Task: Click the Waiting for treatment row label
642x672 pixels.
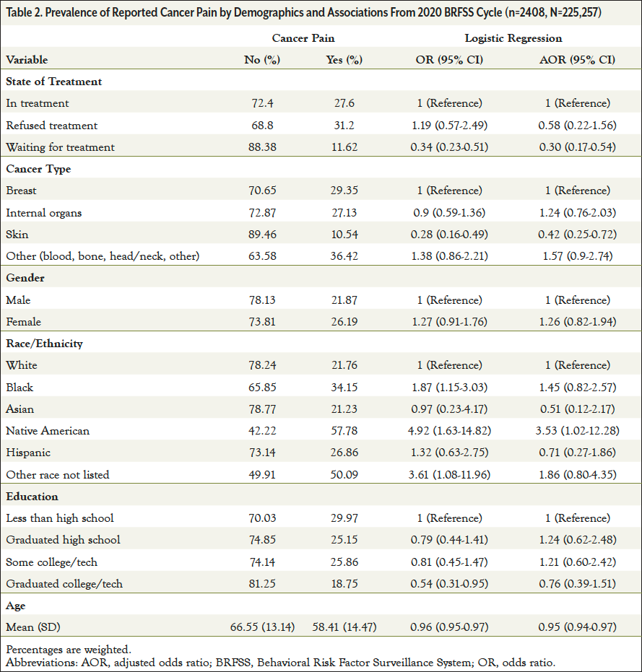Action: (x=60, y=147)
